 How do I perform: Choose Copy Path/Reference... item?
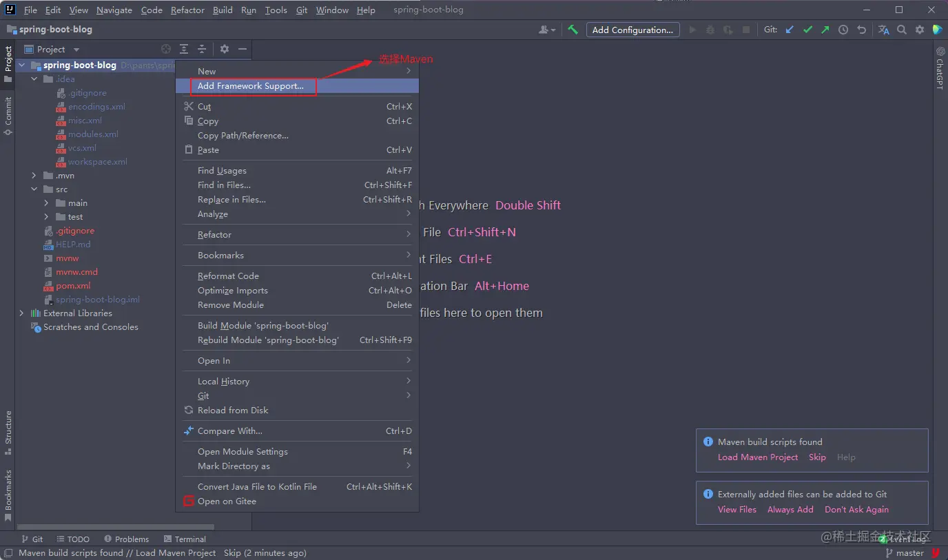click(x=297, y=136)
